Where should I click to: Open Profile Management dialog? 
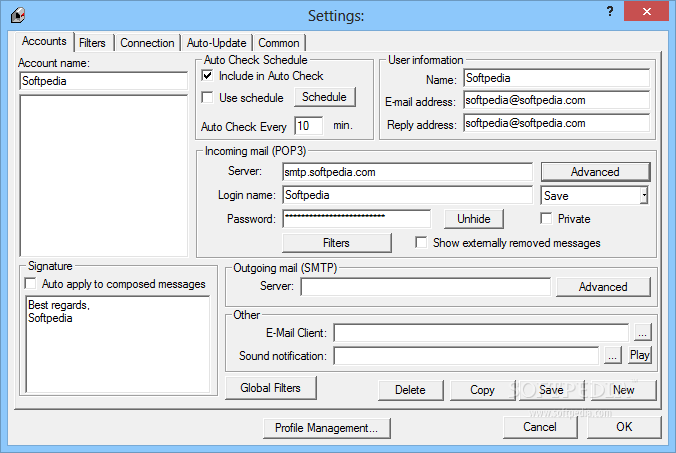pyautogui.click(x=326, y=428)
